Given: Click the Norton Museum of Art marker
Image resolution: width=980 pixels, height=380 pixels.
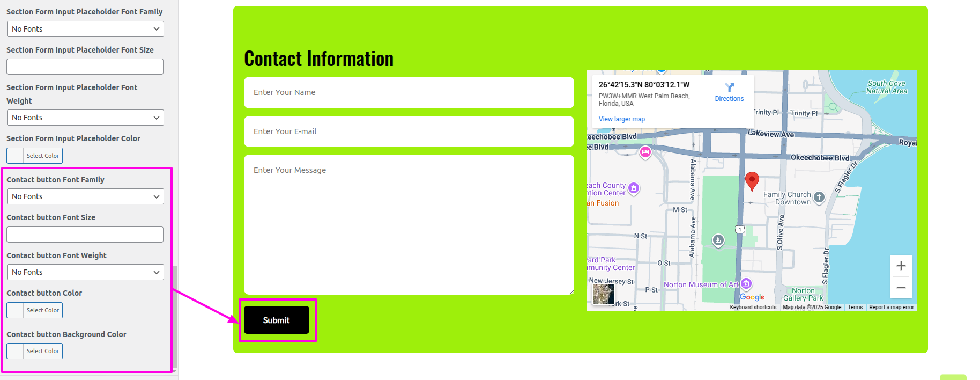Looking at the screenshot, I should pos(746,283).
